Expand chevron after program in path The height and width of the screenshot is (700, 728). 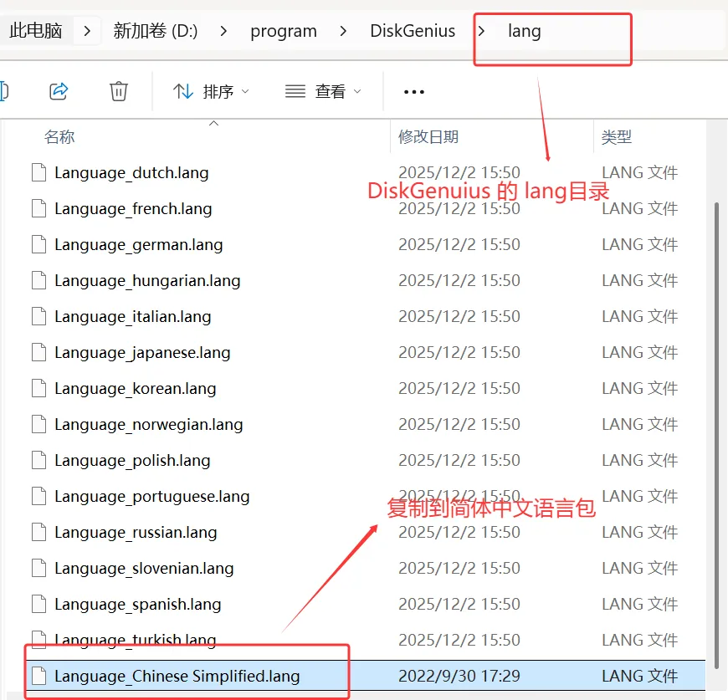click(x=343, y=31)
